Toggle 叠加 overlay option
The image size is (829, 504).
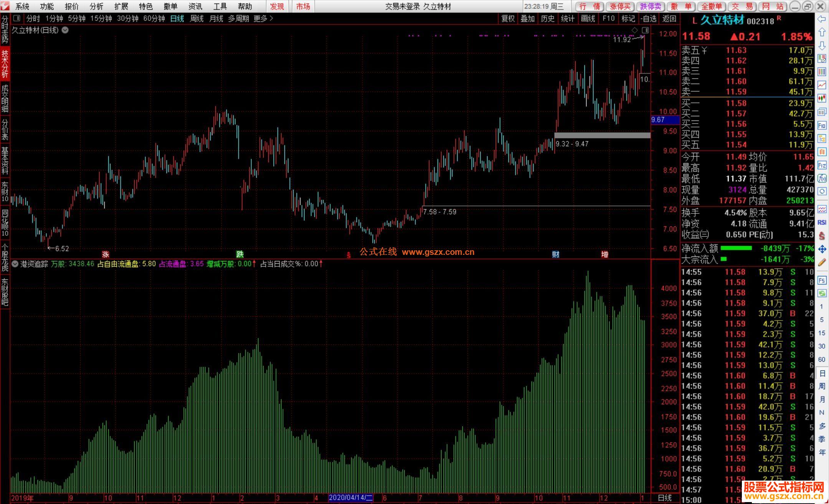pyautogui.click(x=528, y=18)
